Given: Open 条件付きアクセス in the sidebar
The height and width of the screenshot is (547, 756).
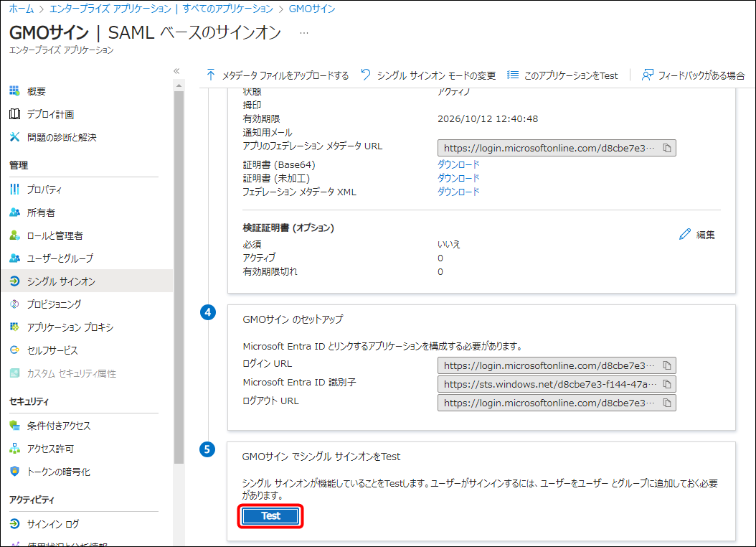Looking at the screenshot, I should point(59,426).
